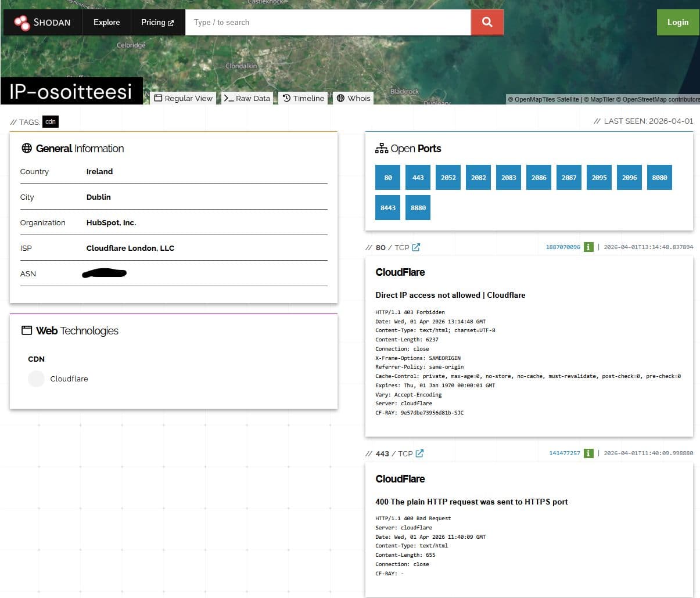Image resolution: width=700 pixels, height=598 pixels.
Task: Click the port 8080 button
Action: point(659,177)
